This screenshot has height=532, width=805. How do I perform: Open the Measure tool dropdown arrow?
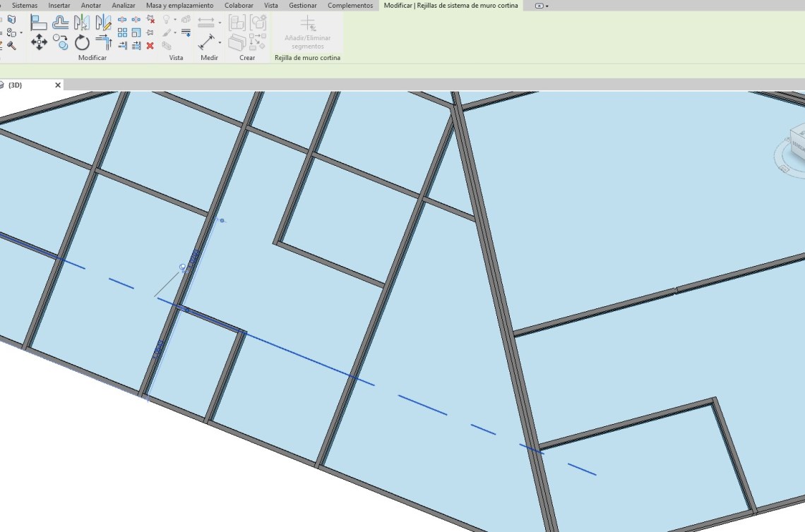220,43
